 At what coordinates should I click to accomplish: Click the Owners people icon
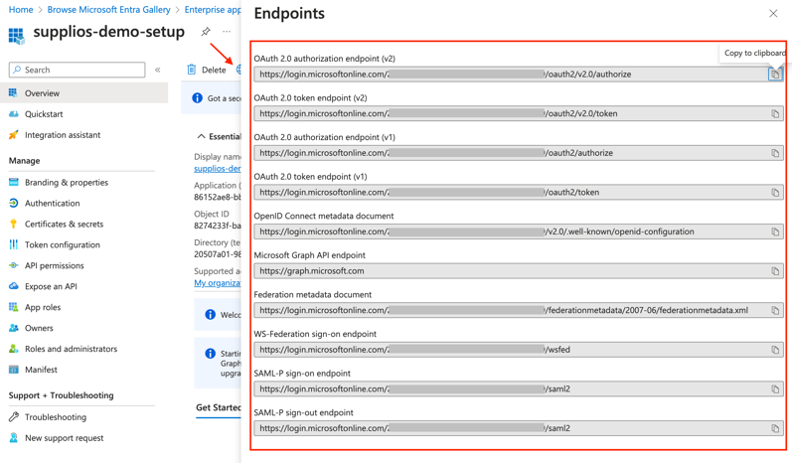click(x=14, y=329)
